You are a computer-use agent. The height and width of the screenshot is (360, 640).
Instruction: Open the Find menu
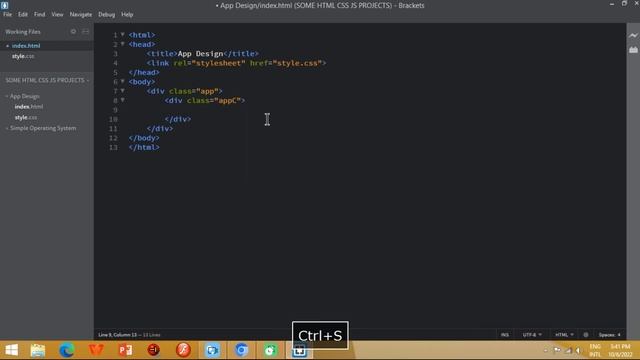click(x=40, y=14)
